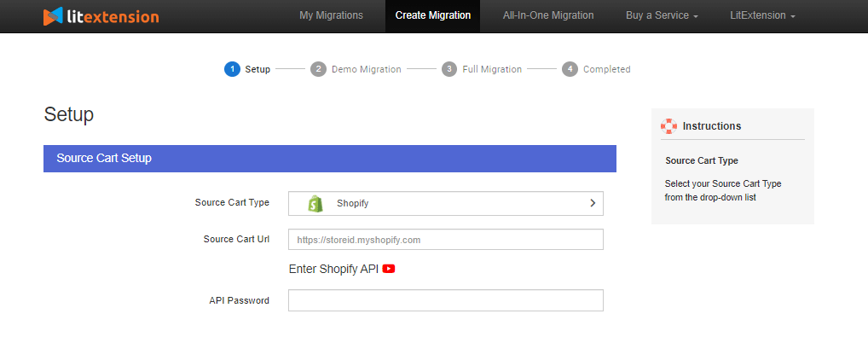
Task: Click the Demo Migration step label
Action: point(367,69)
